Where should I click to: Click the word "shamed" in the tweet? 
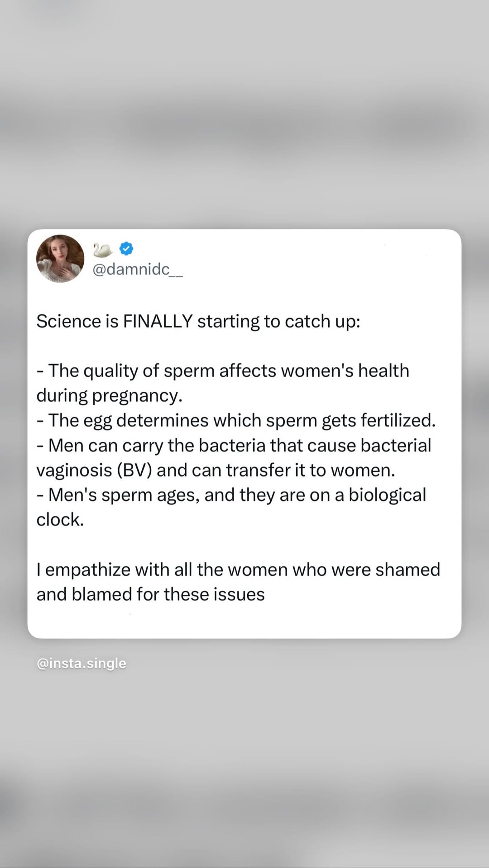click(x=407, y=570)
